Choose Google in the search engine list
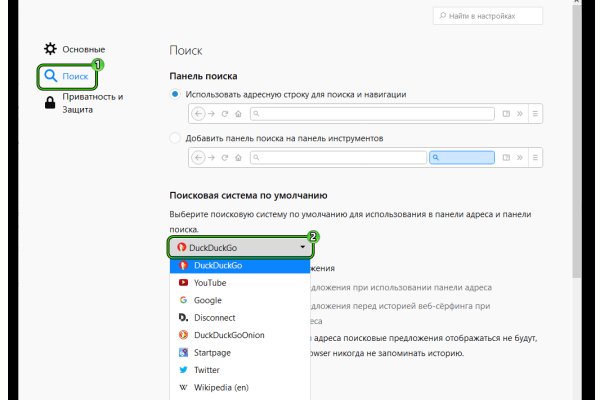 pos(208,300)
